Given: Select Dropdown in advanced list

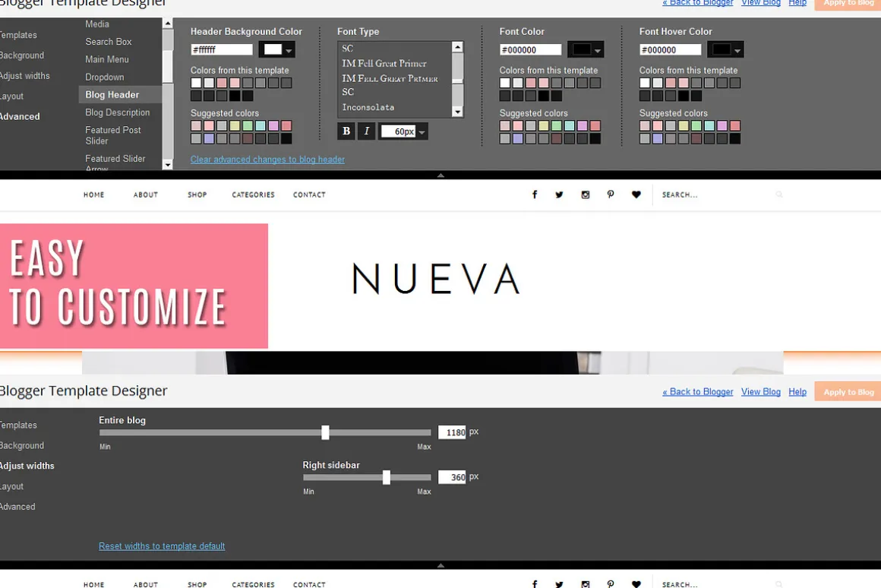Looking at the screenshot, I should click(x=105, y=77).
